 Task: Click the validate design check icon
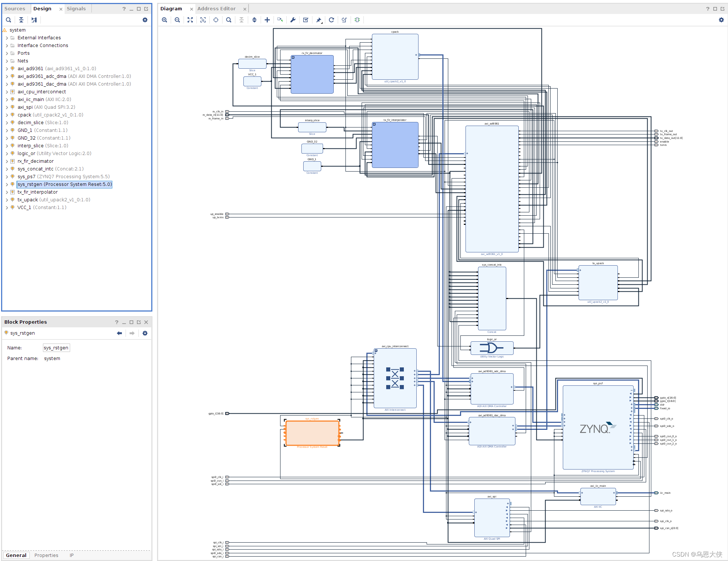click(x=306, y=21)
